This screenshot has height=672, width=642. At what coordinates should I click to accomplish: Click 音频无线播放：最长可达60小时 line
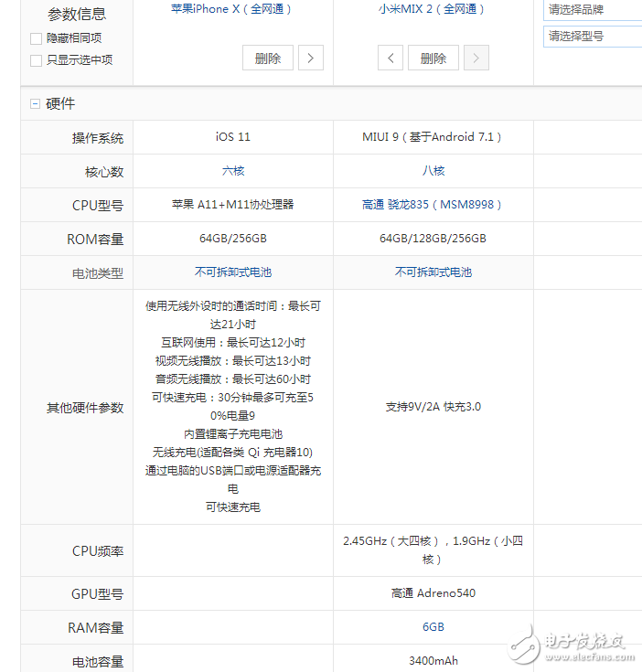(233, 379)
